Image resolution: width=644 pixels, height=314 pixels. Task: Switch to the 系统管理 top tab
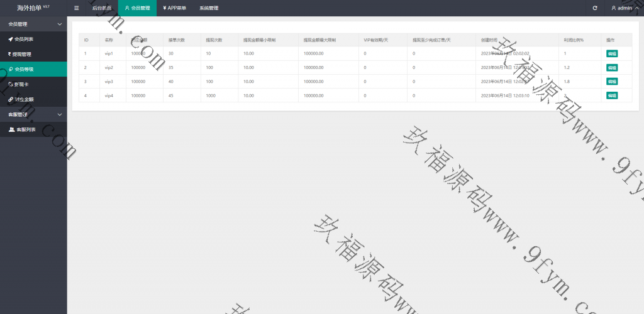(209, 8)
